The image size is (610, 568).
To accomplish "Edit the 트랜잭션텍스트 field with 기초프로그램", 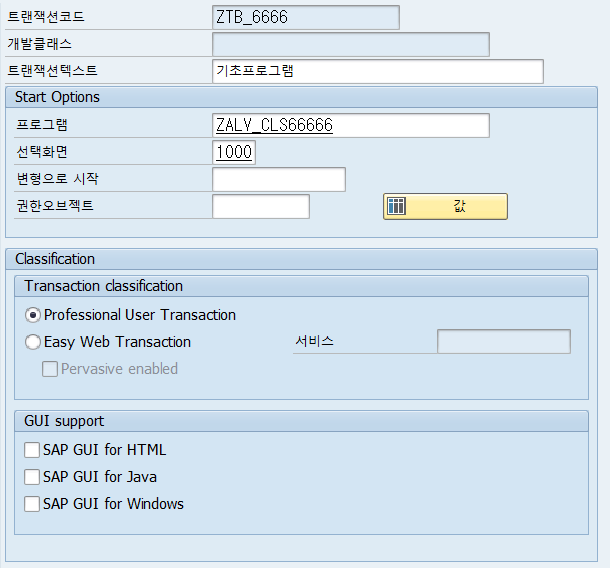I will coord(378,71).
